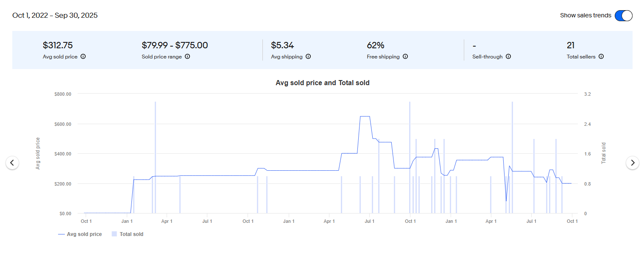Click the 62% free shipping value
The image size is (644, 258).
(376, 45)
